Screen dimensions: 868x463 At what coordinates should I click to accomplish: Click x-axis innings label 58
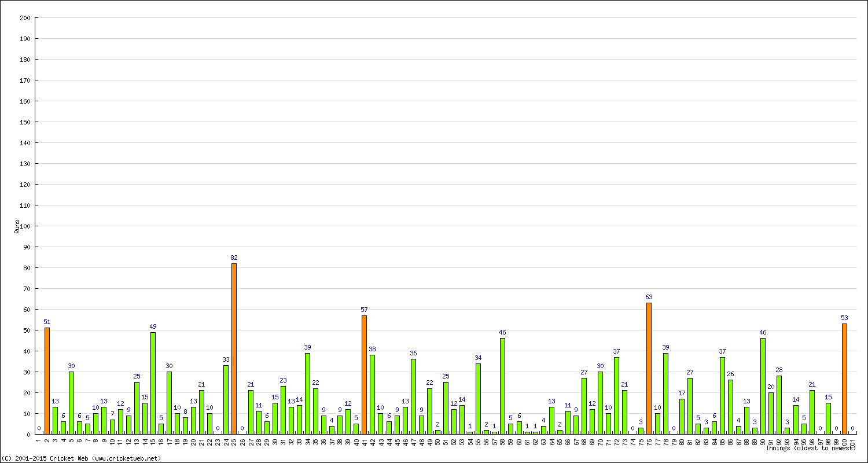[x=503, y=441]
